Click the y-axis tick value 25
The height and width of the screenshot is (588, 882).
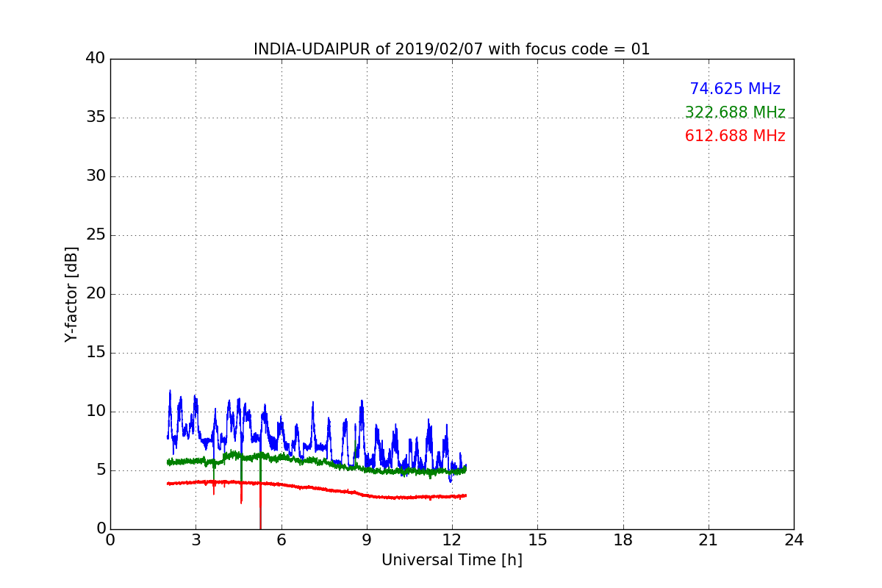(96, 235)
